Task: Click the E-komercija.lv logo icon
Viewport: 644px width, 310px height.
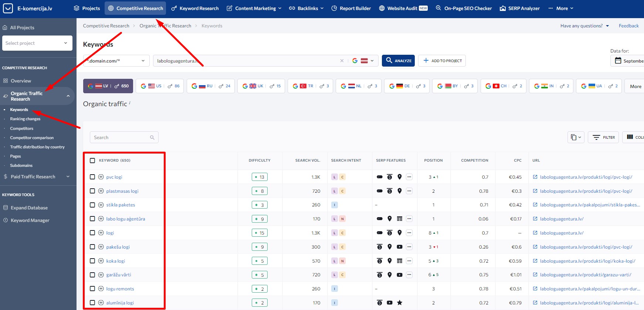Action: pyautogui.click(x=8, y=8)
